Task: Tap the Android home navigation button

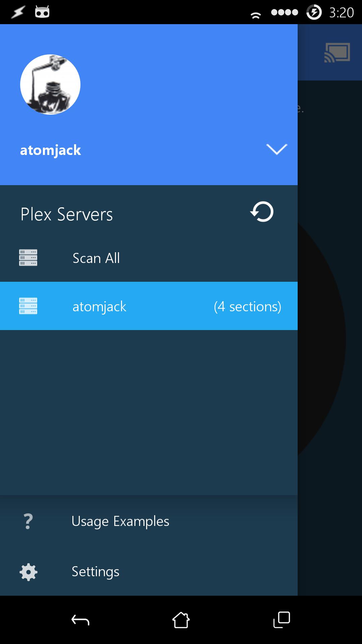Action: tap(181, 620)
